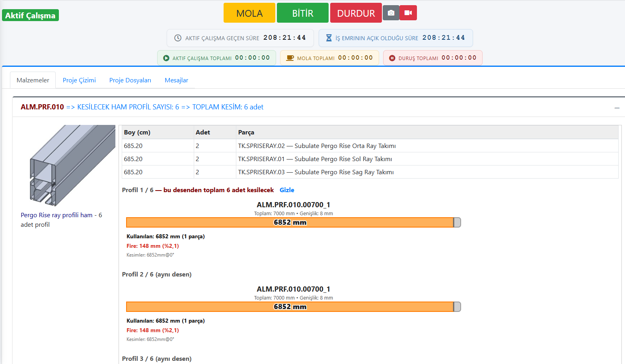The width and height of the screenshot is (625, 364).
Task: Click the TOPLAM KESİM: 6 adet text
Action: pos(228,107)
